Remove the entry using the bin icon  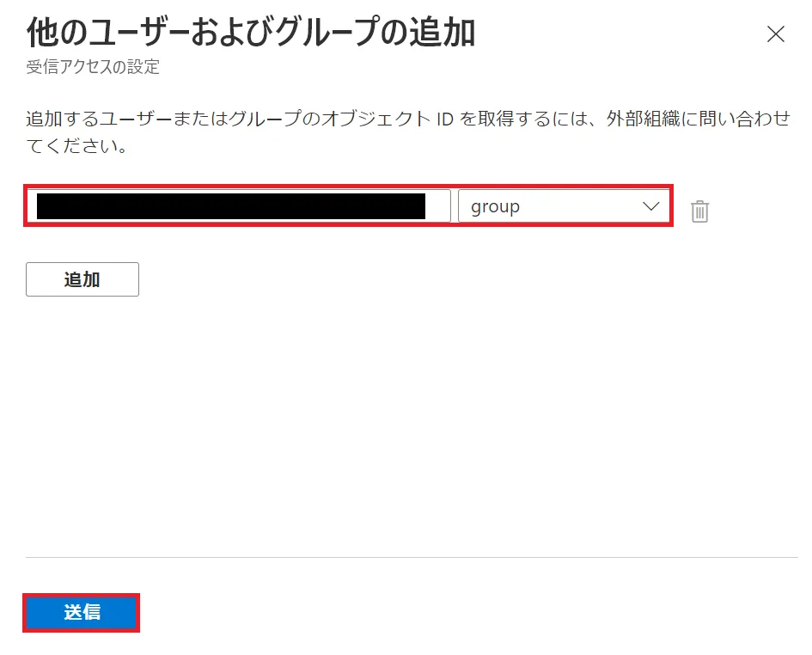click(700, 211)
